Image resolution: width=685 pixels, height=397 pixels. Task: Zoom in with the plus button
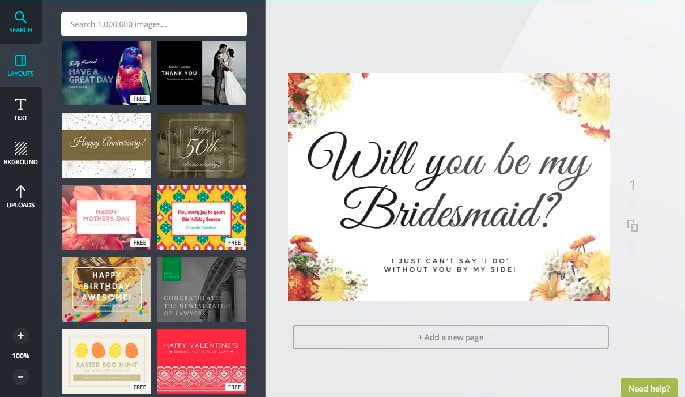click(21, 336)
